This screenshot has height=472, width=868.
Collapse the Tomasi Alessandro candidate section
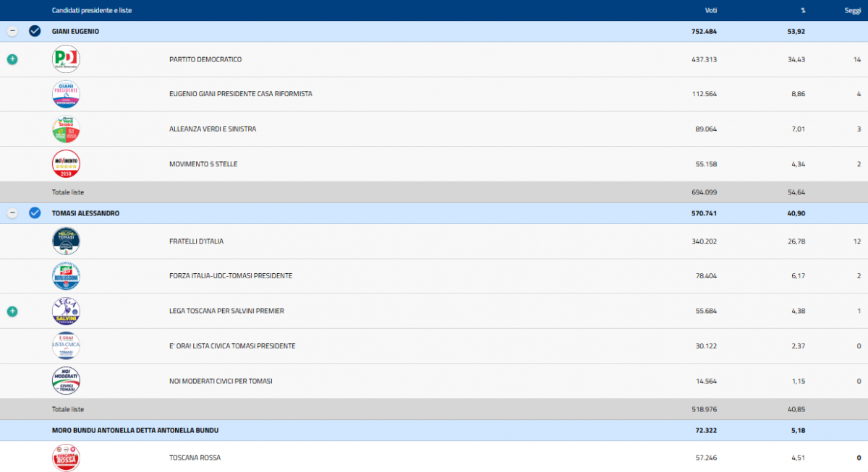tap(12, 213)
